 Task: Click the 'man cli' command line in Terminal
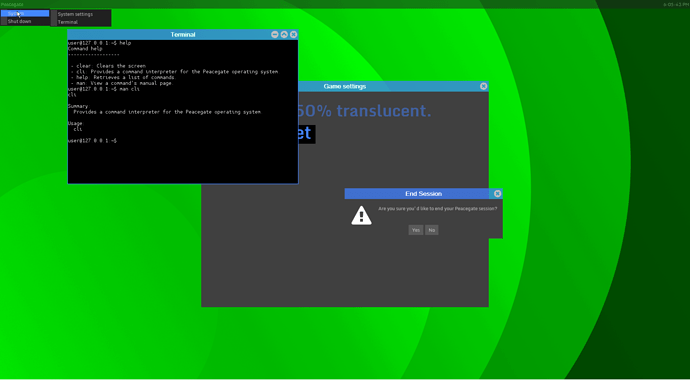103,89
